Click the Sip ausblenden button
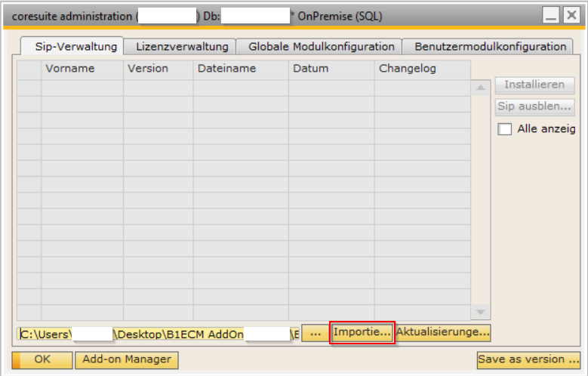 pyautogui.click(x=534, y=106)
